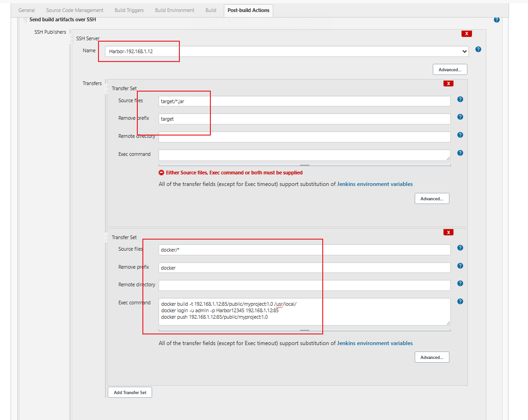
Task: Click Source files field containing target/*.jar
Action: click(304, 101)
